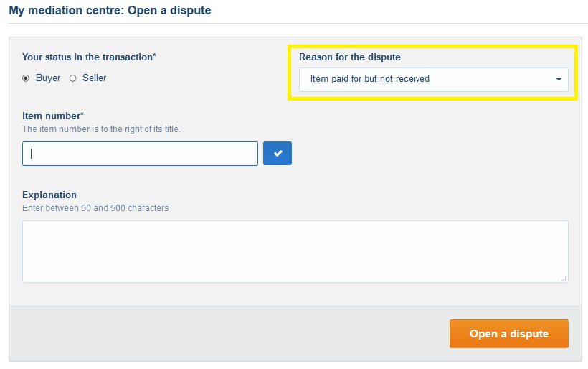Click the 'Item number*' field label
The height and width of the screenshot is (369, 588).
click(53, 116)
